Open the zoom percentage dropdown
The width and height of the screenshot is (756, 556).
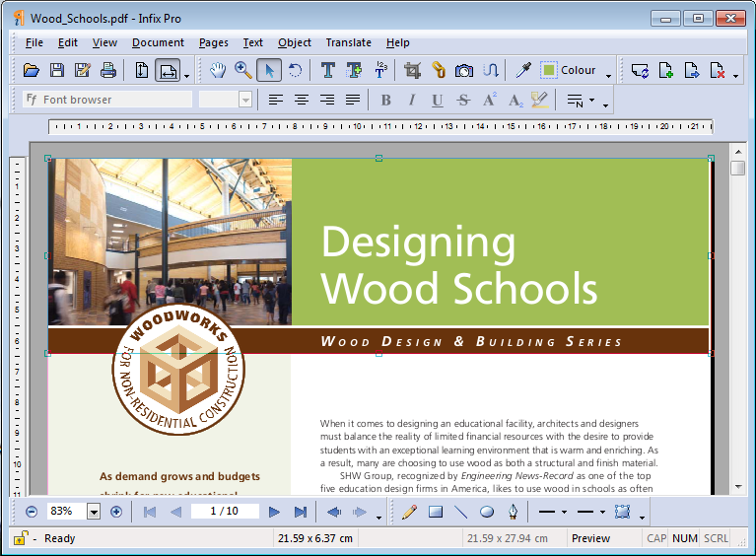tap(94, 512)
